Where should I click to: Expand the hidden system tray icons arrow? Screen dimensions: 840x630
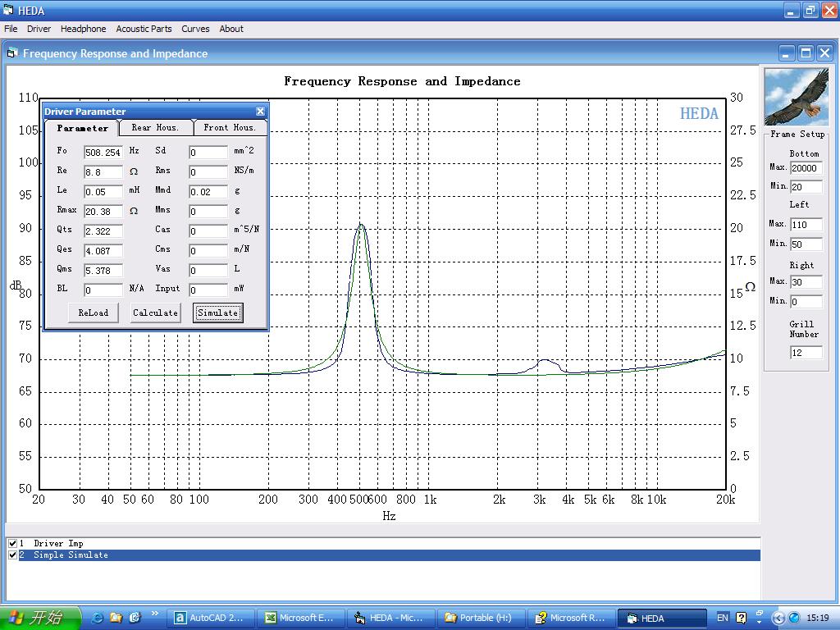[x=778, y=618]
